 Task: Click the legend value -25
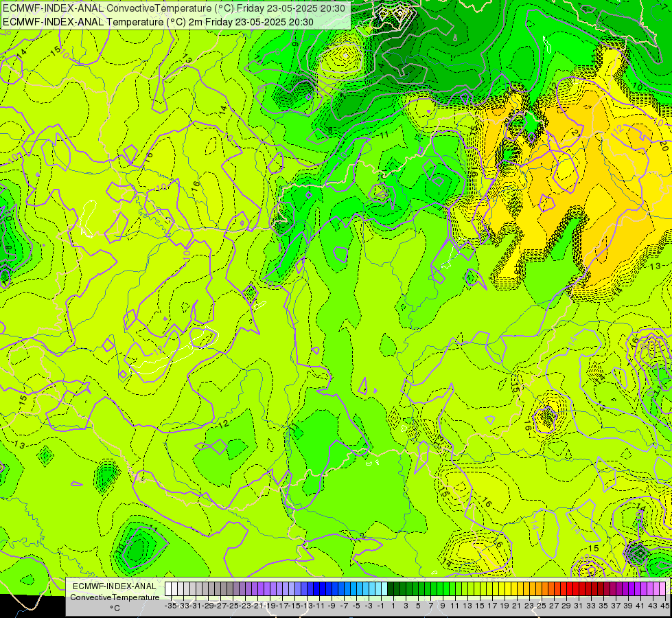pos(233,606)
